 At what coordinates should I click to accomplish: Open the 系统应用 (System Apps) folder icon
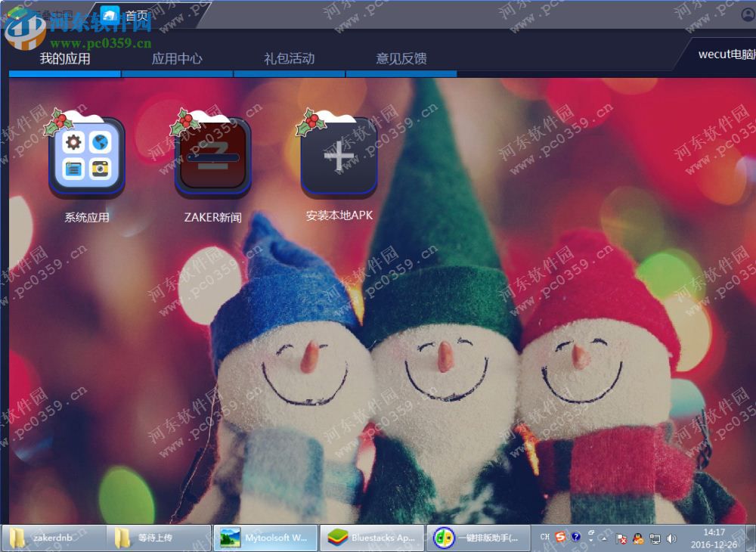tap(85, 155)
